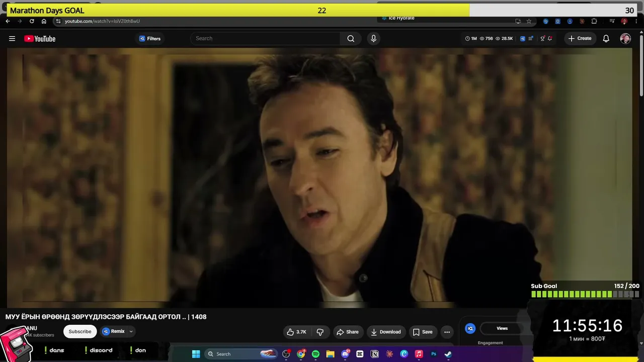Image resolution: width=644 pixels, height=362 pixels.
Task: Open the vidIQ trophy icon
Action: (542, 39)
